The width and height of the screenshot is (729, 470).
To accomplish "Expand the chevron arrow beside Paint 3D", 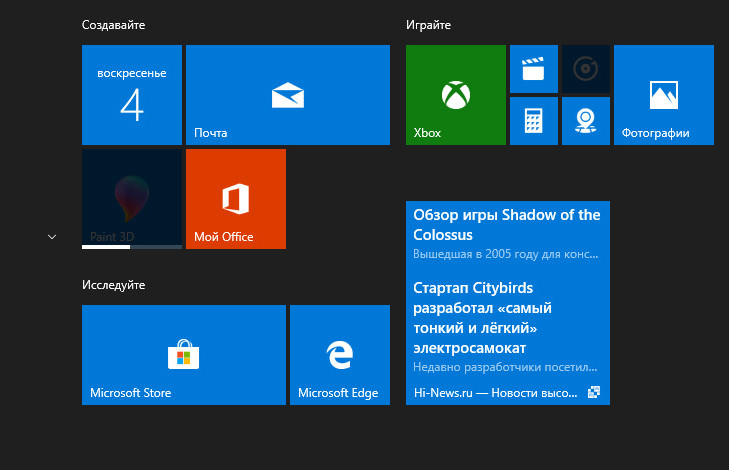I will tap(52, 237).
